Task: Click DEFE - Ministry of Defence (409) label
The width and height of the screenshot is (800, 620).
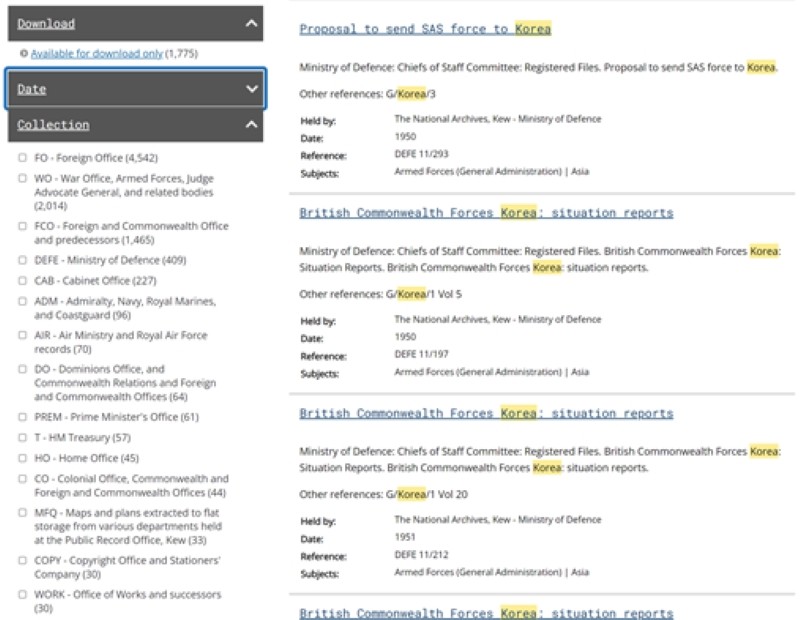Action: [110, 260]
